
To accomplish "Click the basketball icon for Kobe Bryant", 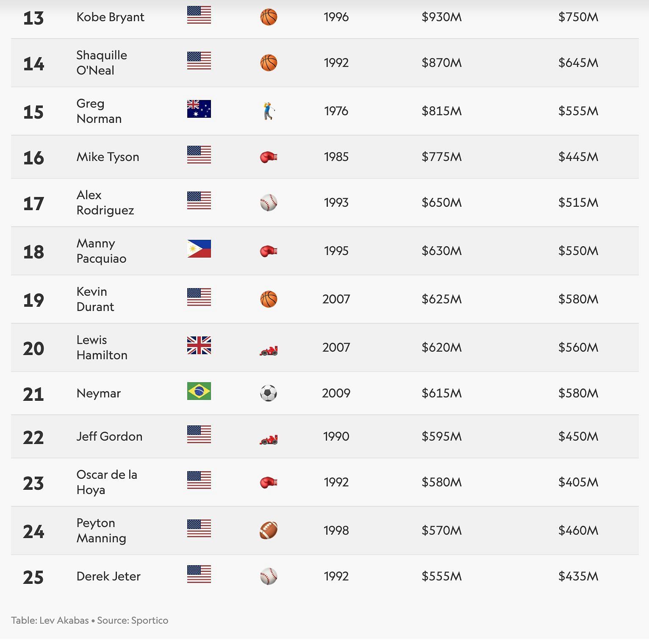I will 269,17.
